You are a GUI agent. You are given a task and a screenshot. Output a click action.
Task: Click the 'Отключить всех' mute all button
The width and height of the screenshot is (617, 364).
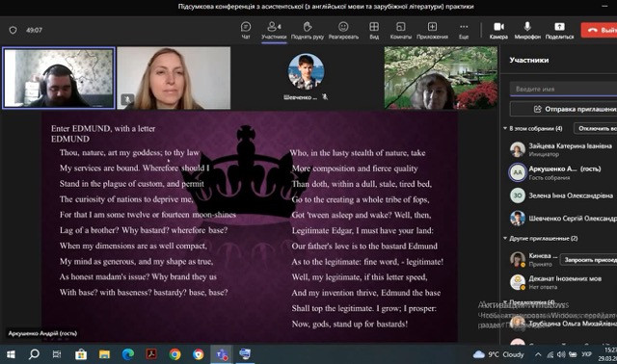tap(596, 128)
